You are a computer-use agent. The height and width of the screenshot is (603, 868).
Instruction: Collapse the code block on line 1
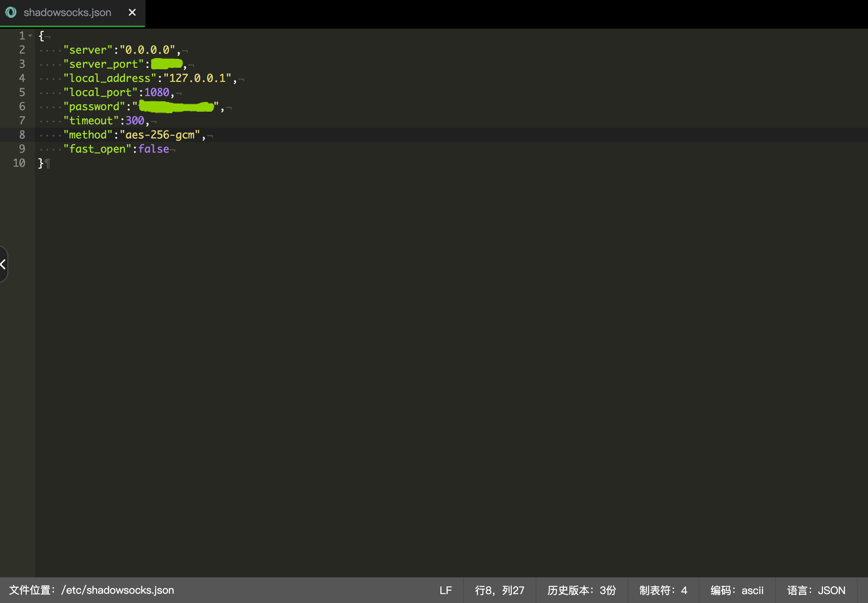point(30,36)
